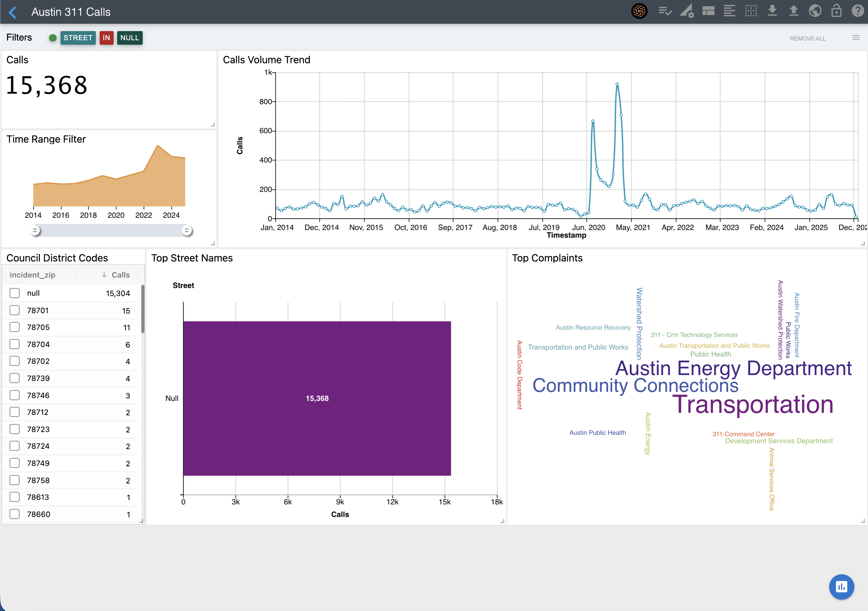Click the REMOVE ALL filters button

pos(807,38)
